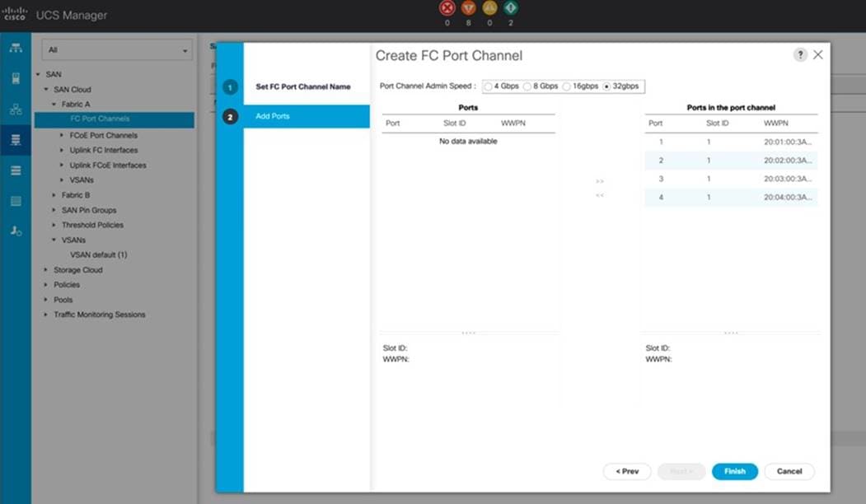866x504 pixels.
Task: Go to Set FC Port Channel Name step
Action: pyautogui.click(x=302, y=86)
